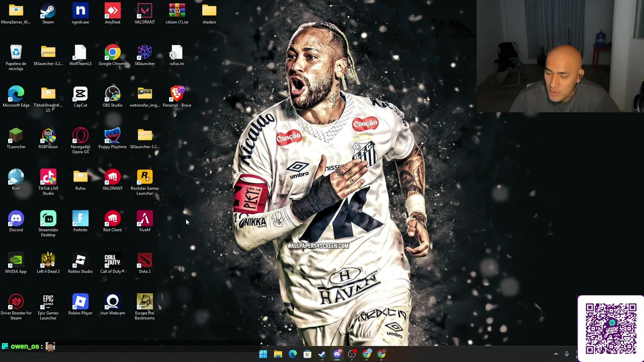
Task: Open TikTok LIVE Studio shortcut
Action: pos(48,183)
